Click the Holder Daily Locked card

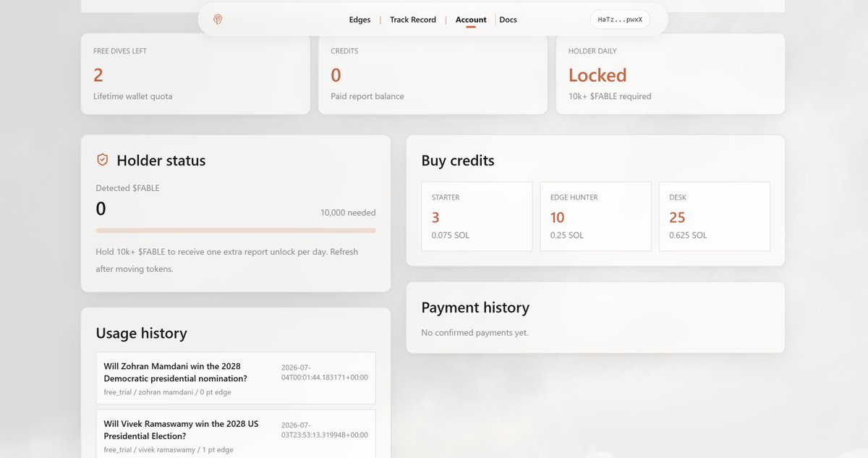671,74
